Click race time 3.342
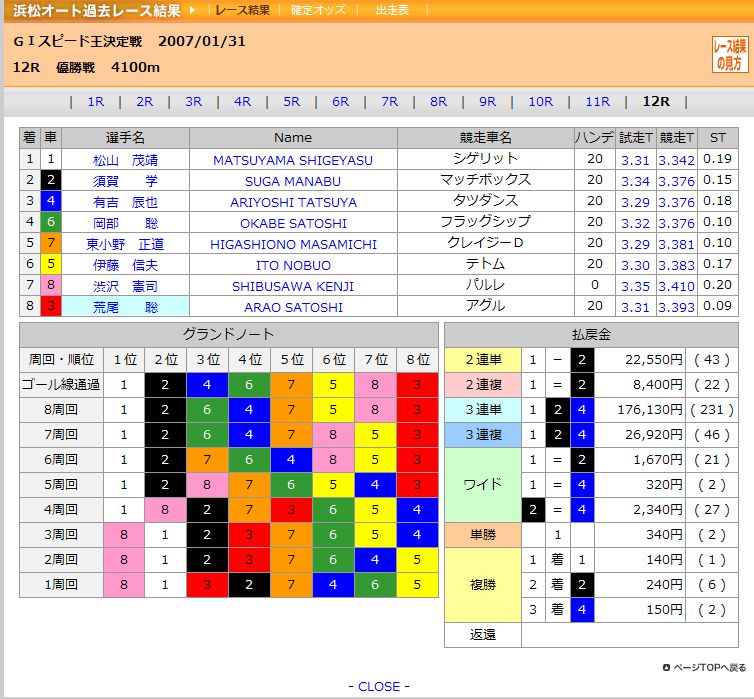Screen dimensions: 754x699 pyautogui.click(x=677, y=161)
